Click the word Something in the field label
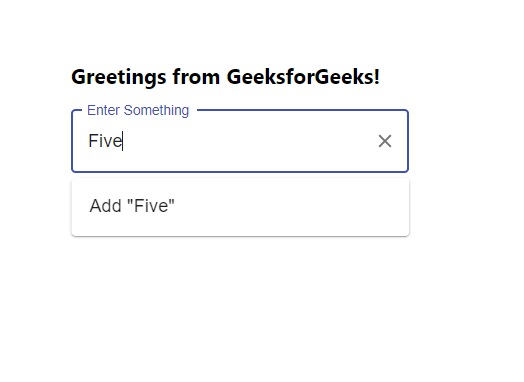The image size is (524, 382). (x=156, y=110)
